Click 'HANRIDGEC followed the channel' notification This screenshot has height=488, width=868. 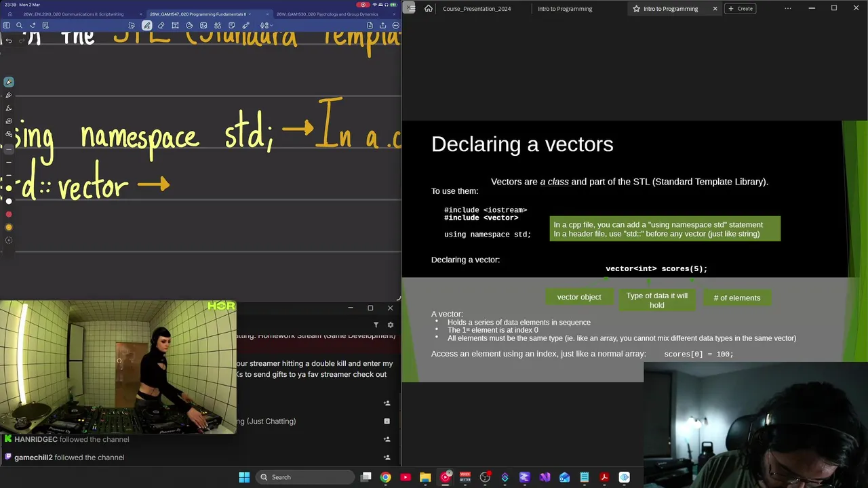[71, 439]
